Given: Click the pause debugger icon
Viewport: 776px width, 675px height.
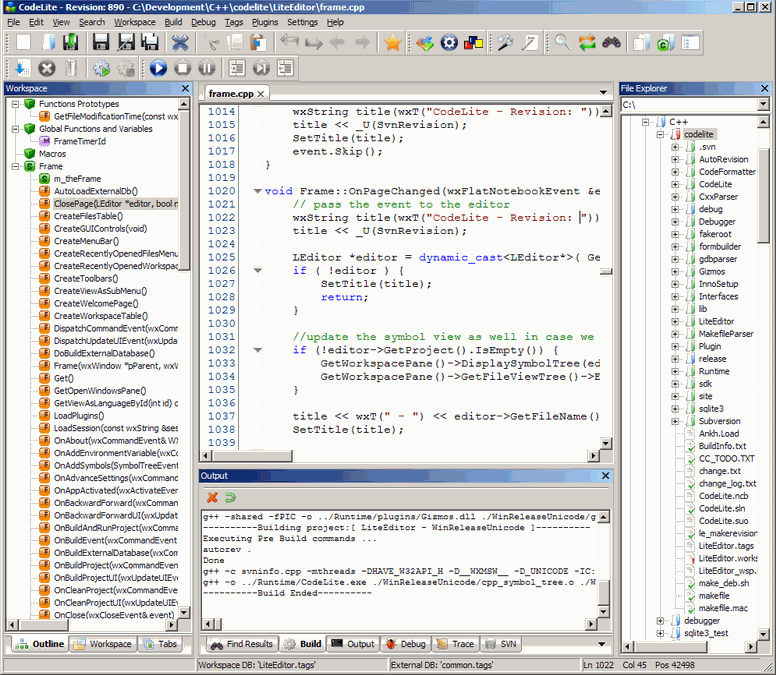Looking at the screenshot, I should pyautogui.click(x=206, y=68).
